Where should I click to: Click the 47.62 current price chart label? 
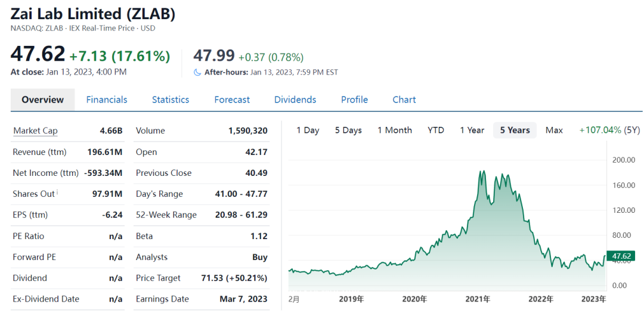tap(621, 256)
